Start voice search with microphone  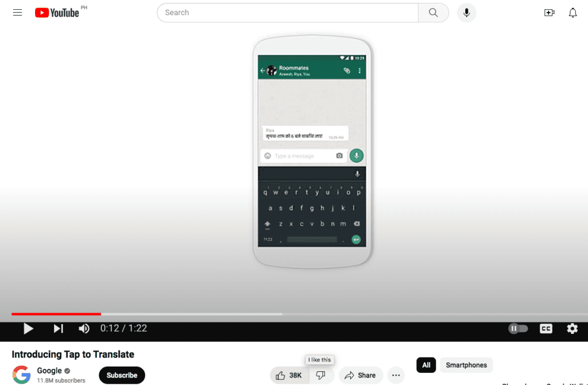pos(466,13)
